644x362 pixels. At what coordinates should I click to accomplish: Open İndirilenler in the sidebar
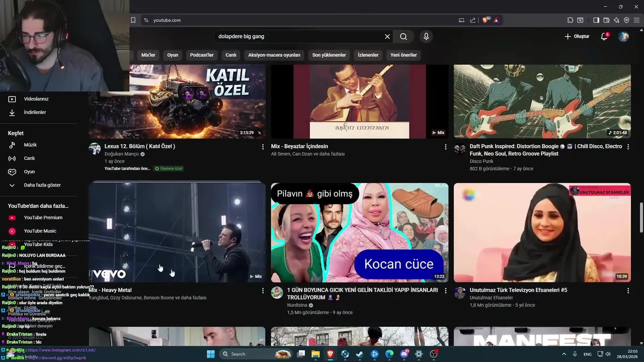tap(35, 113)
